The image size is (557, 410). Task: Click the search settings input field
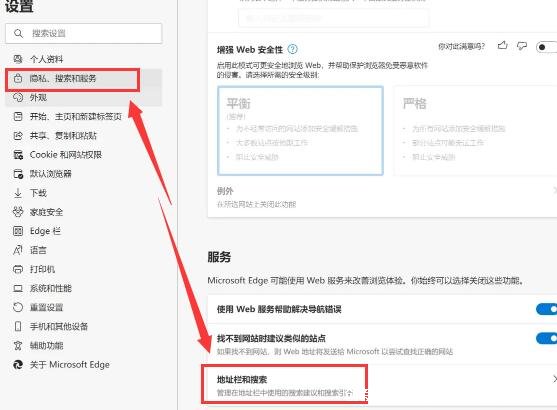(x=84, y=33)
